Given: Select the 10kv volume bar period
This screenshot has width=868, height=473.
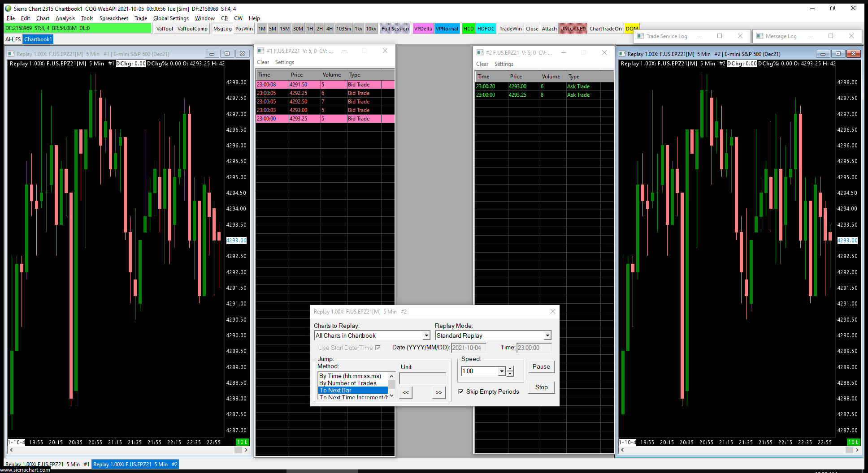Looking at the screenshot, I should (x=371, y=29).
